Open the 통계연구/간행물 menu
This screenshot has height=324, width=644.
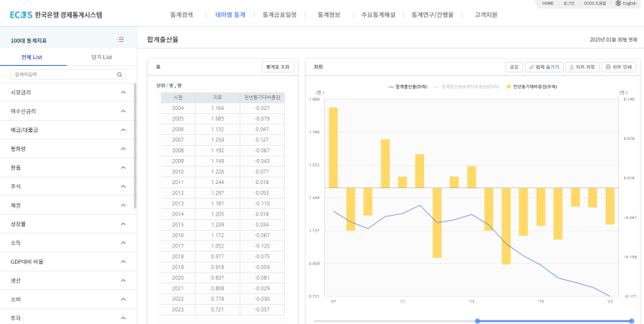coord(433,15)
